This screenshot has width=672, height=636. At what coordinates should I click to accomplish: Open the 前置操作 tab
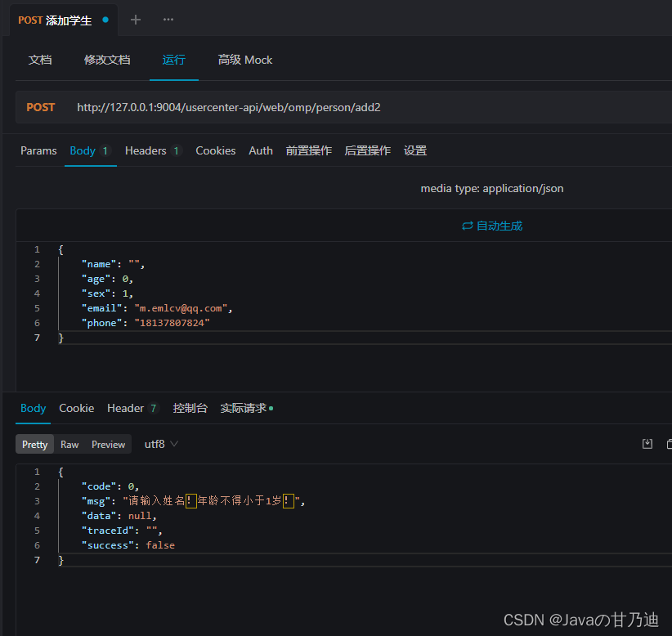(x=309, y=151)
